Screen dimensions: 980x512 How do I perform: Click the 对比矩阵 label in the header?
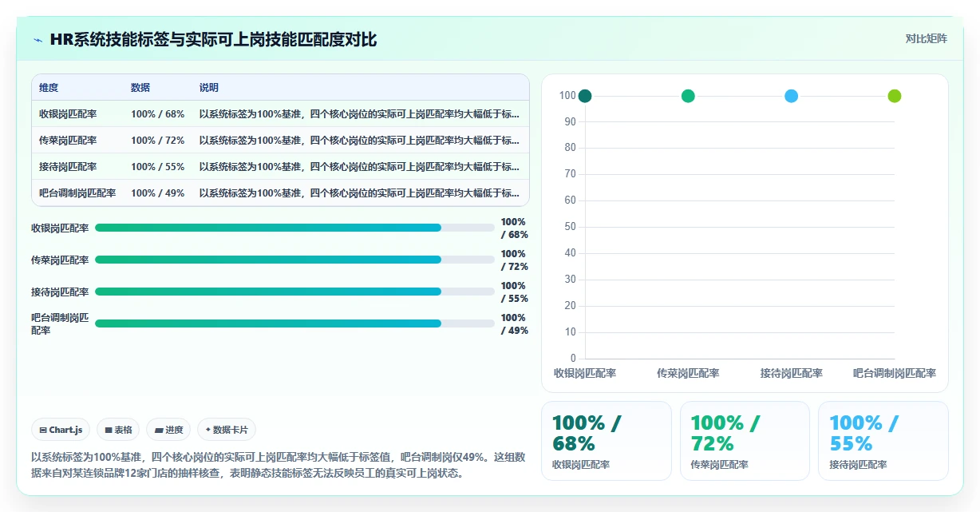coord(926,39)
